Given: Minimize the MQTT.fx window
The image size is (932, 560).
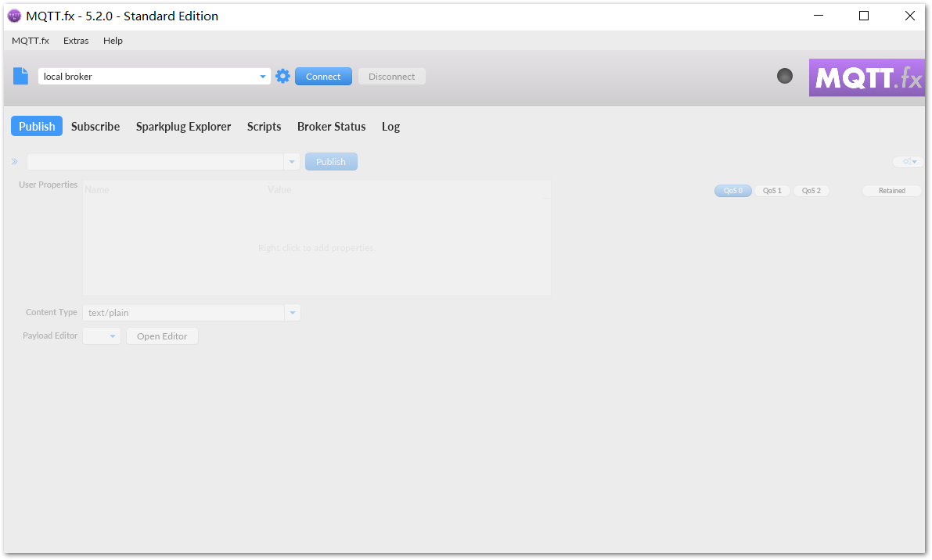Looking at the screenshot, I should [x=819, y=16].
